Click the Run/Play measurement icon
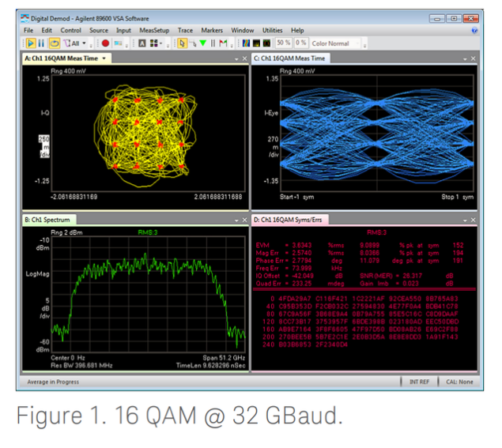Image resolution: width=502 pixels, height=448 pixels. pos(30,43)
